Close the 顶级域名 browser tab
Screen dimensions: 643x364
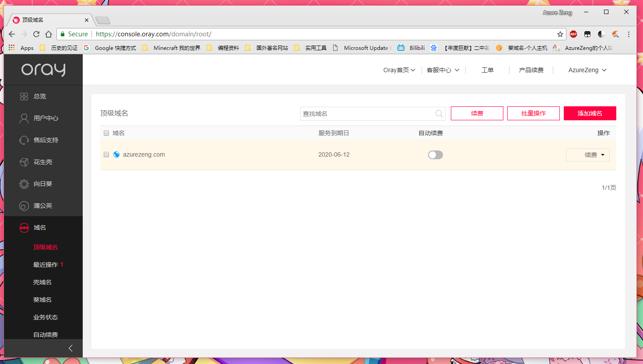87,20
